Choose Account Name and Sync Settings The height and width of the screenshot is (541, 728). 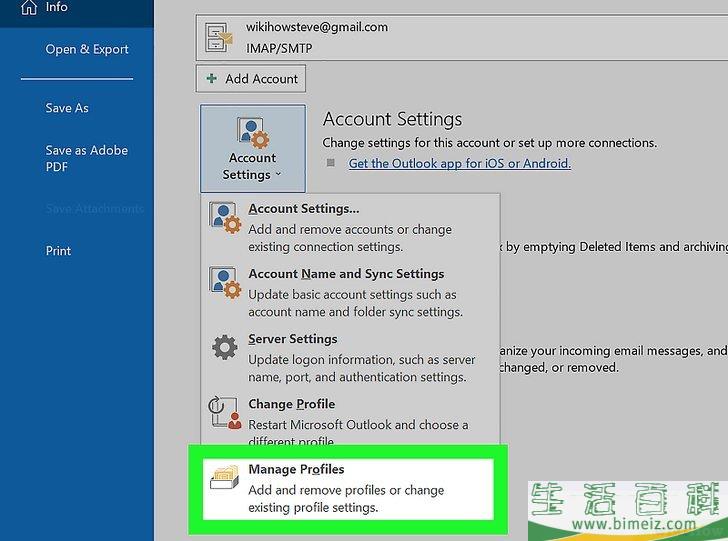coord(350,292)
